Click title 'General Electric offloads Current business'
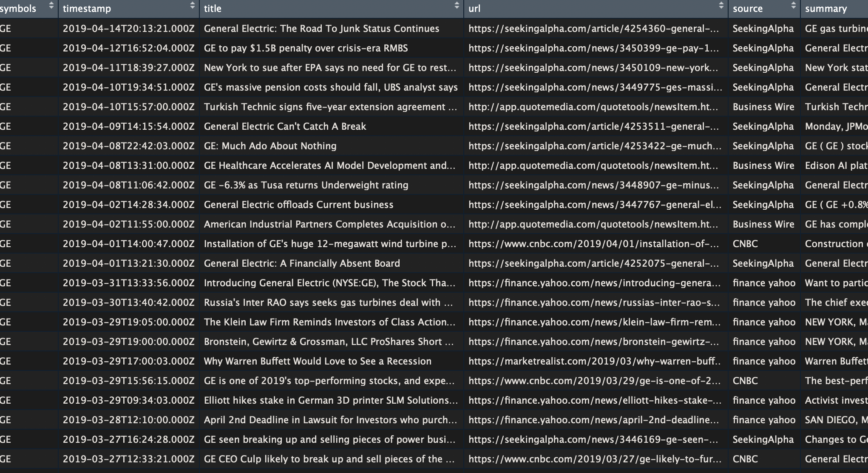Screen dimensions: 868x473 pyautogui.click(x=298, y=205)
